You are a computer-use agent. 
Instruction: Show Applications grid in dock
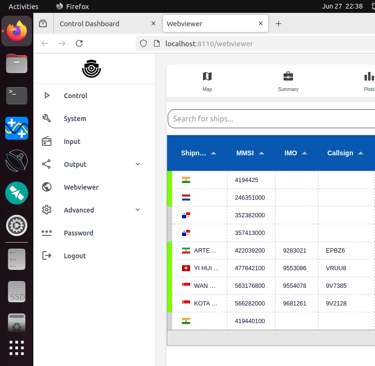coord(17,348)
